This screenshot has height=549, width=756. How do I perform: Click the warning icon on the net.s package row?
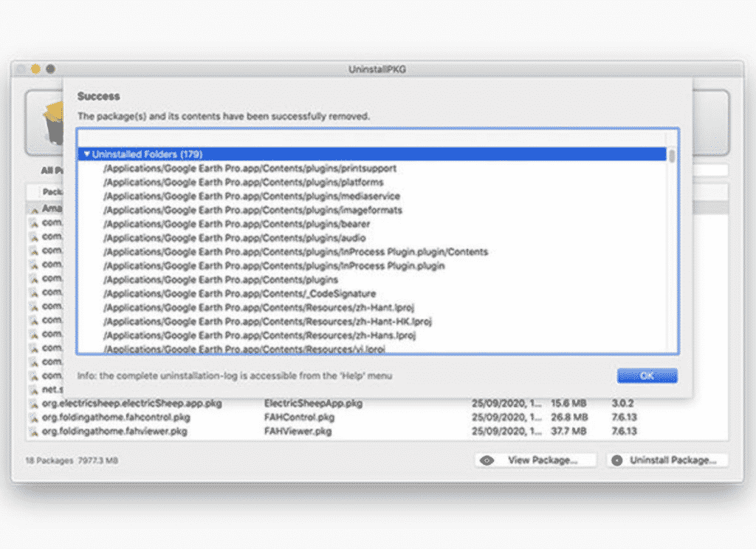(x=34, y=389)
